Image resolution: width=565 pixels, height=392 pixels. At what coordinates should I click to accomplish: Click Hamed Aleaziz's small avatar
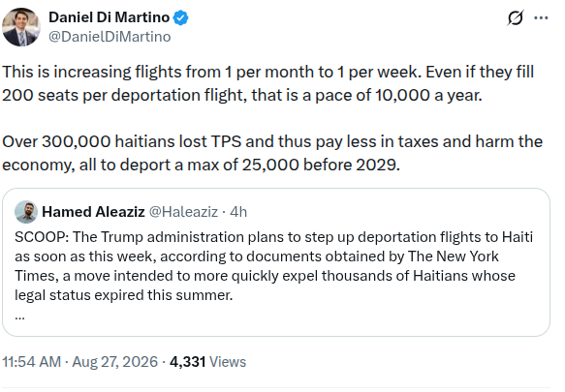pos(26,212)
